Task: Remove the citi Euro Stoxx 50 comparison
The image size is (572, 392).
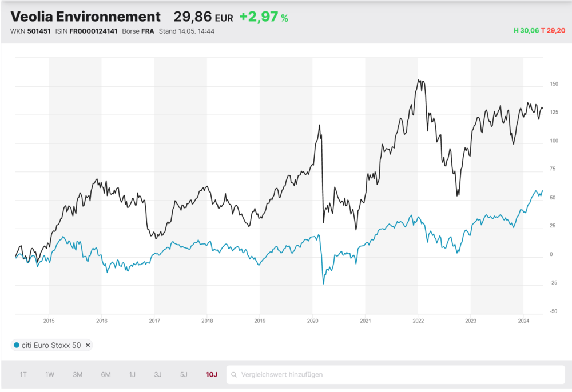Action: click(x=88, y=345)
